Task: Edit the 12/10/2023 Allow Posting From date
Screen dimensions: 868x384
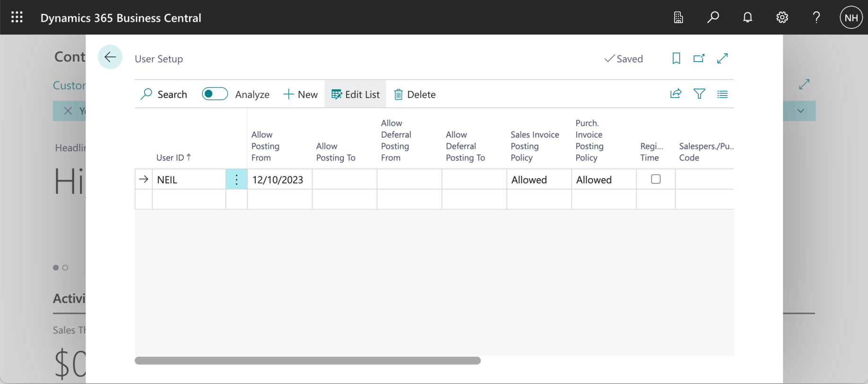Action: tap(279, 179)
